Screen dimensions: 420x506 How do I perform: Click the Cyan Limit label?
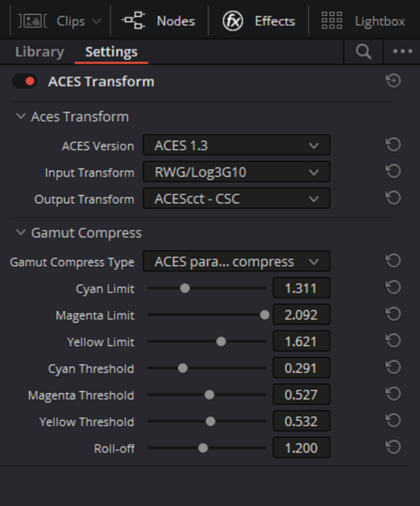coord(105,289)
